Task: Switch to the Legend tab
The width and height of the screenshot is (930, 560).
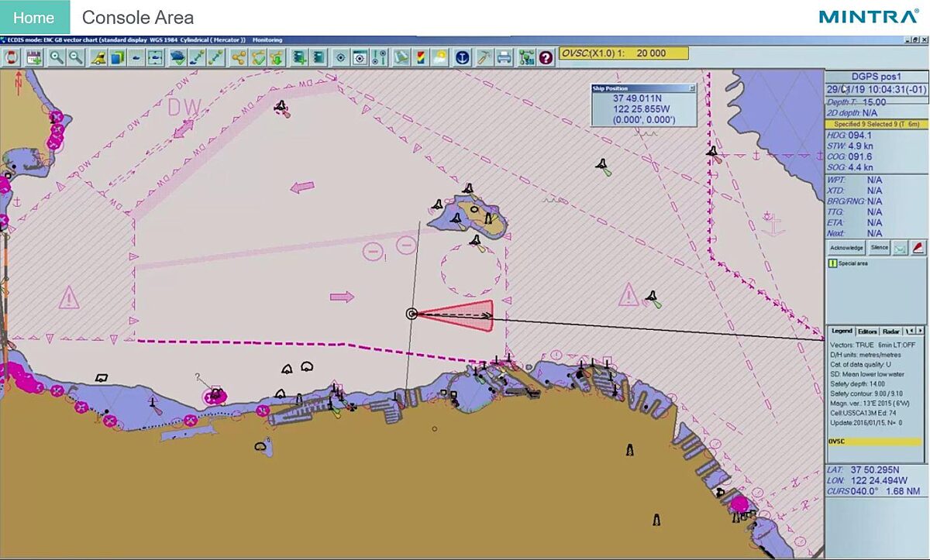Action: coord(841,332)
